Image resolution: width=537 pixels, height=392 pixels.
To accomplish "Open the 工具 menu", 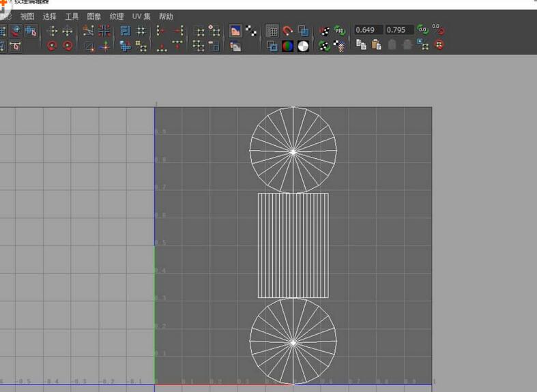I will [72, 16].
